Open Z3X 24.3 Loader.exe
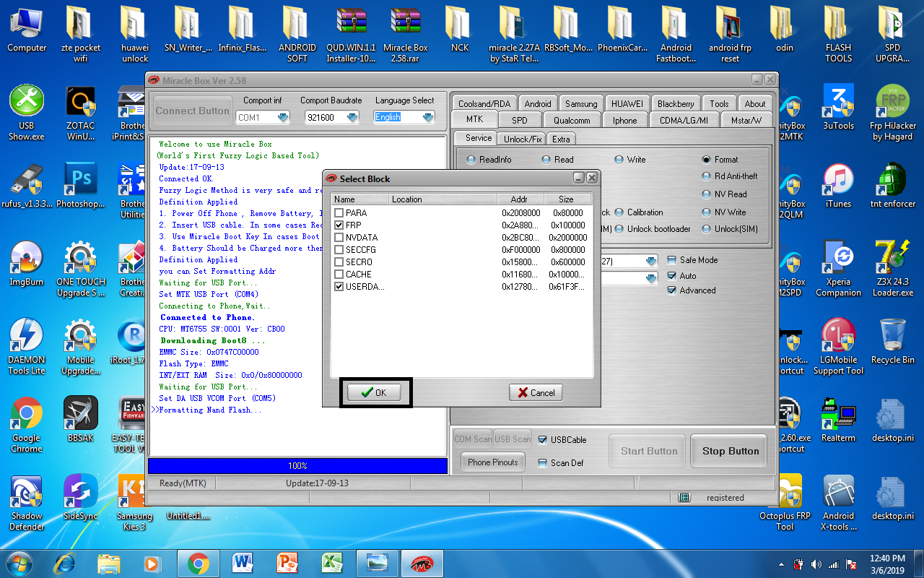Image resolution: width=924 pixels, height=578 pixels. tap(892, 269)
